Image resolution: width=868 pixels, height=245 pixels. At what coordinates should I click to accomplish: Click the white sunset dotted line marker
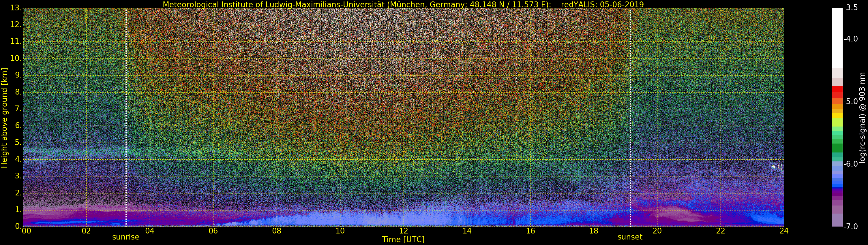coord(630,117)
